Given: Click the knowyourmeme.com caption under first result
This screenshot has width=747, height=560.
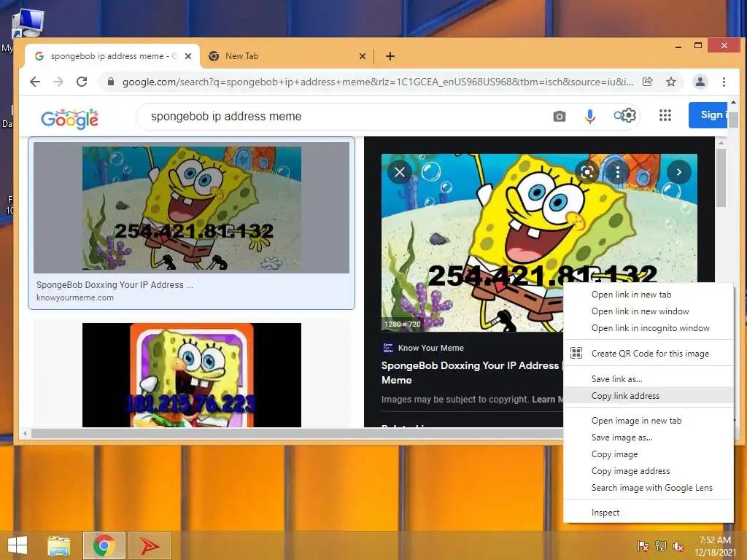Looking at the screenshot, I should click(75, 297).
